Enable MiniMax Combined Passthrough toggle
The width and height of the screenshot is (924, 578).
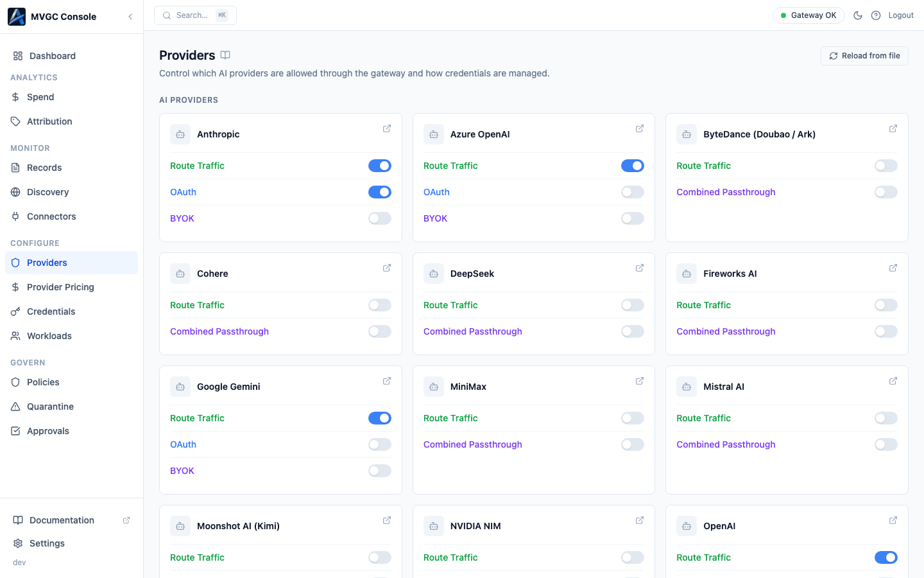click(633, 444)
